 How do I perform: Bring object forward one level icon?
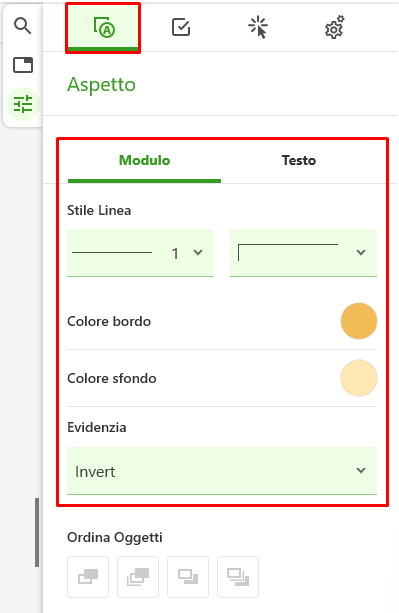(138, 577)
